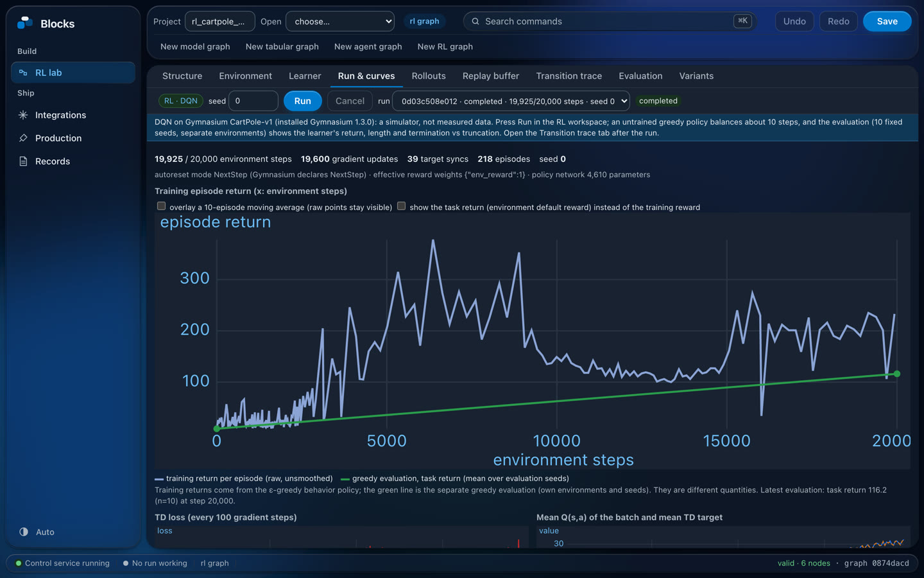Click the Undo button
924x578 pixels.
(x=794, y=21)
